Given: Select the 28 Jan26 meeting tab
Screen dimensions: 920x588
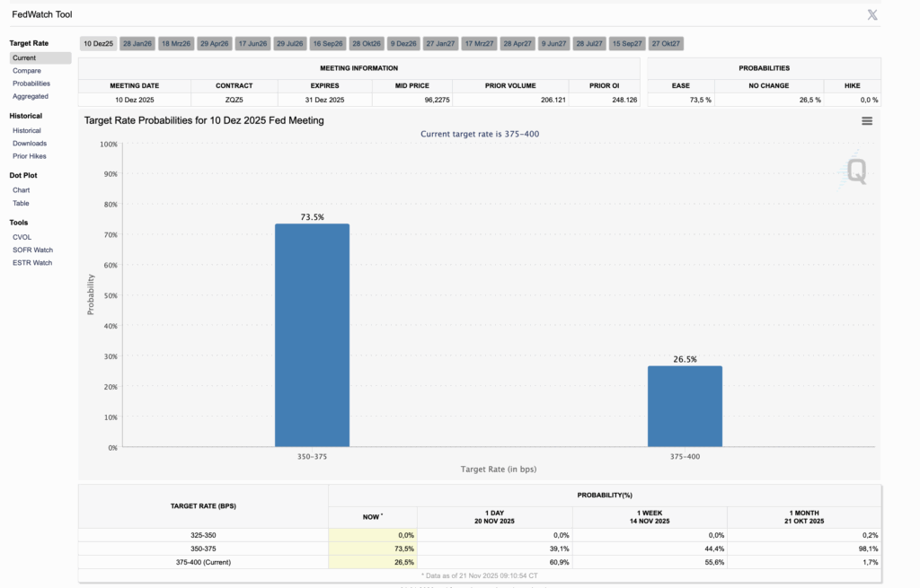Looking at the screenshot, I should 137,43.
